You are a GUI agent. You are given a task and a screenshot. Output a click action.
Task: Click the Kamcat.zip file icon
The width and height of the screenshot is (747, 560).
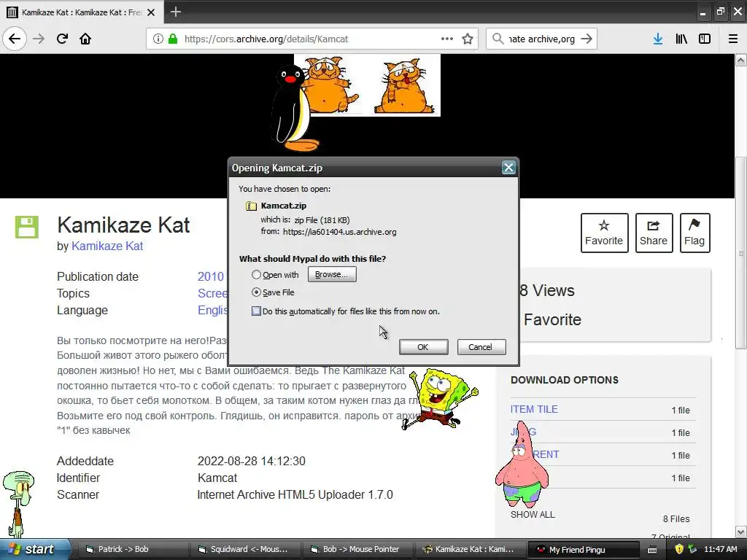tap(251, 206)
